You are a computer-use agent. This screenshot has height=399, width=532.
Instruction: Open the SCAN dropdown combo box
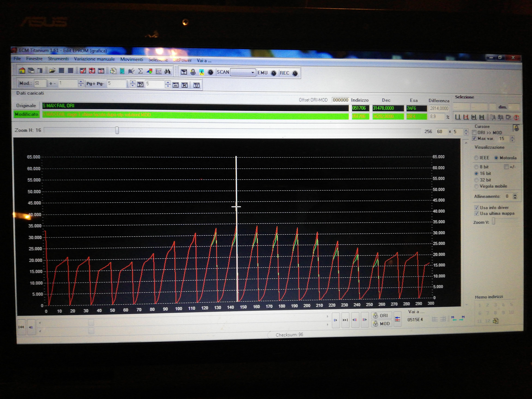point(243,72)
